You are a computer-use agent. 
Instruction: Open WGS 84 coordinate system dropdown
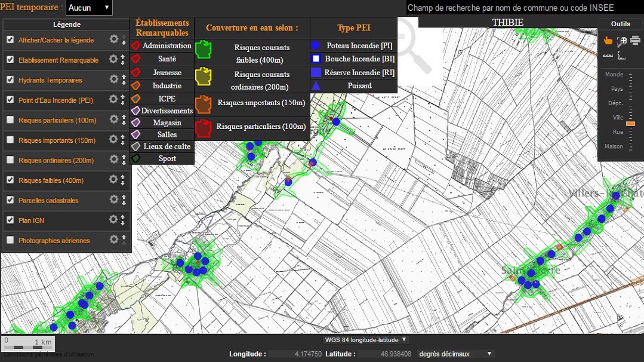365,340
